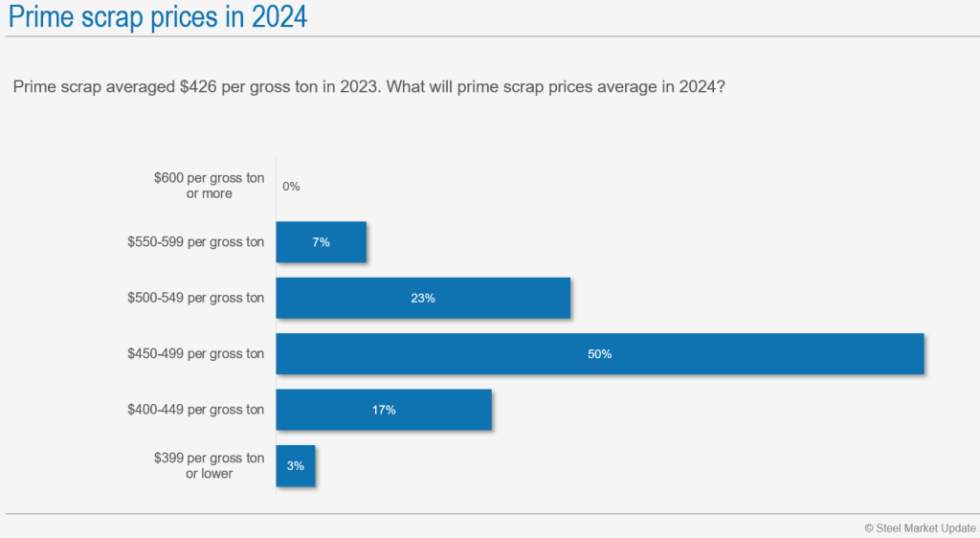Click the "$450-499 per gross ton" axis label
Screen dimensions: 980x538
point(195,354)
